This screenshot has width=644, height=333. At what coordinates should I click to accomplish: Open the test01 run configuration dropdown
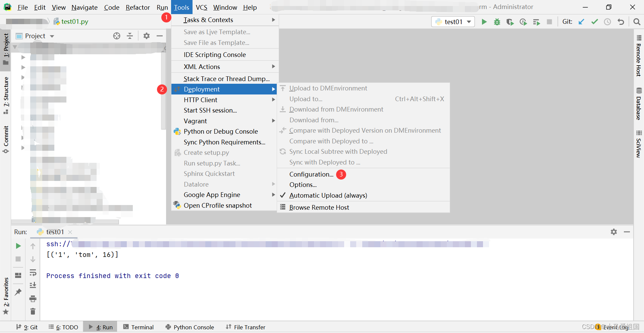(453, 22)
